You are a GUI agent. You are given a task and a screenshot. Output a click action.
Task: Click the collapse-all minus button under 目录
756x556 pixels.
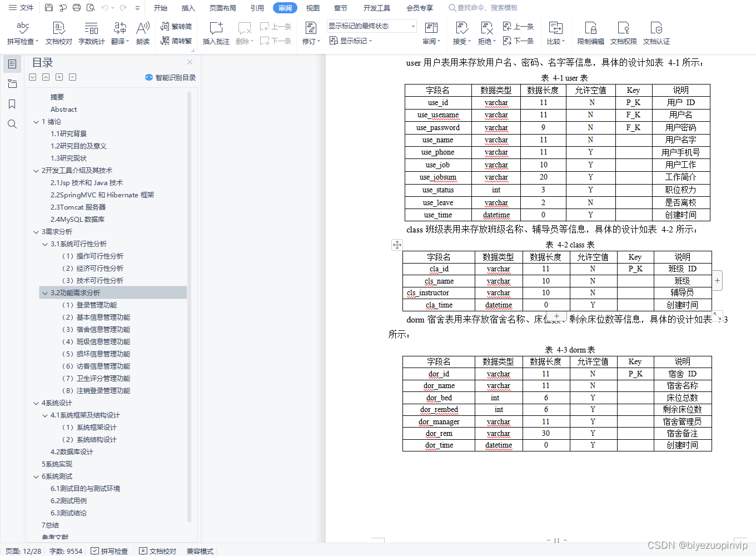pos(73,77)
